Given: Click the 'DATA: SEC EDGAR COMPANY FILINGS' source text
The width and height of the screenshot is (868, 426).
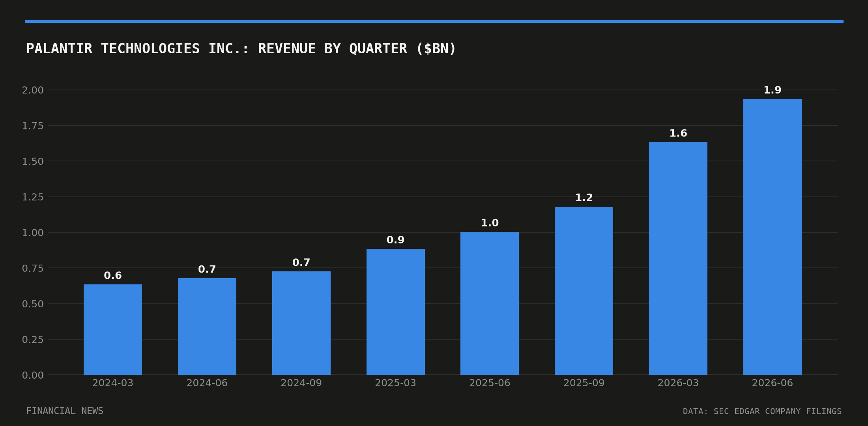Looking at the screenshot, I should pos(762,411).
